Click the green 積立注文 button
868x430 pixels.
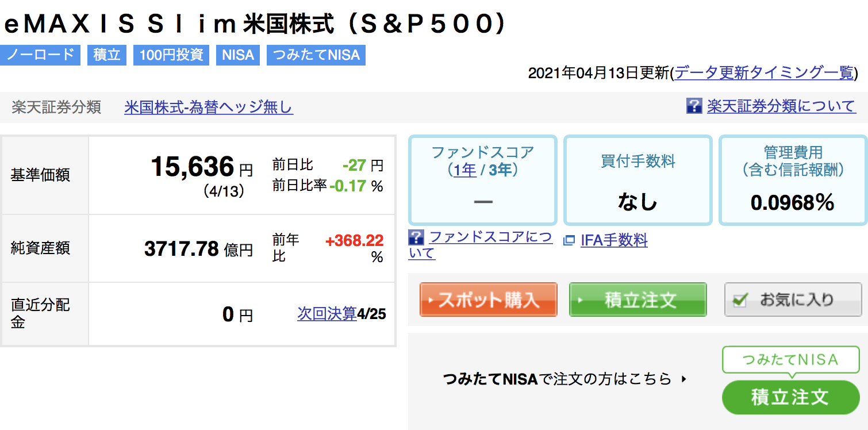(637, 300)
